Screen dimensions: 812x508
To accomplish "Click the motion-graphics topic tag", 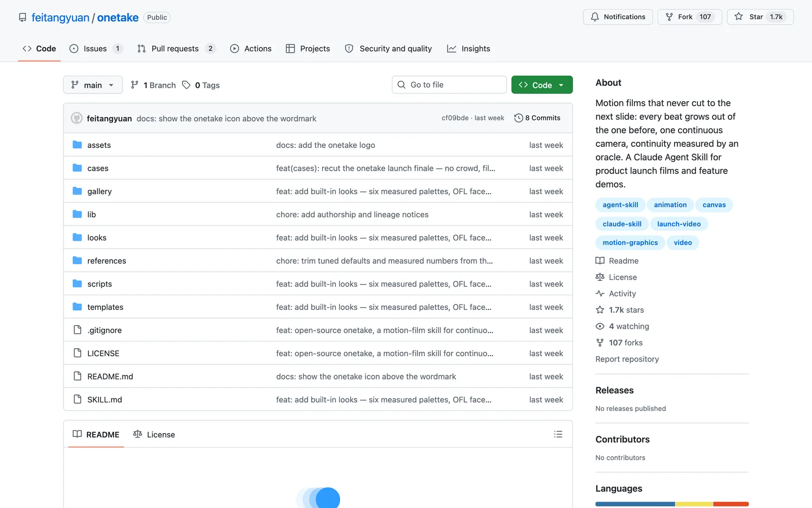I will point(630,242).
